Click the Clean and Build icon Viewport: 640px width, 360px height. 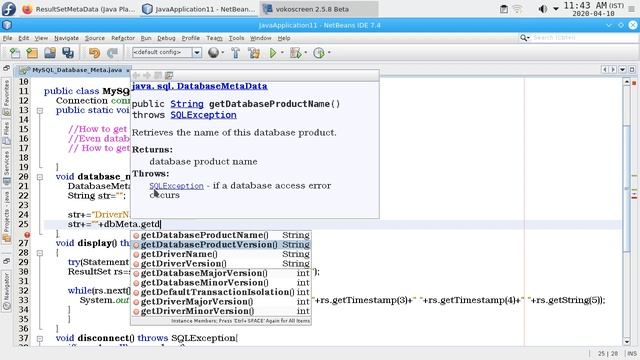254,53
